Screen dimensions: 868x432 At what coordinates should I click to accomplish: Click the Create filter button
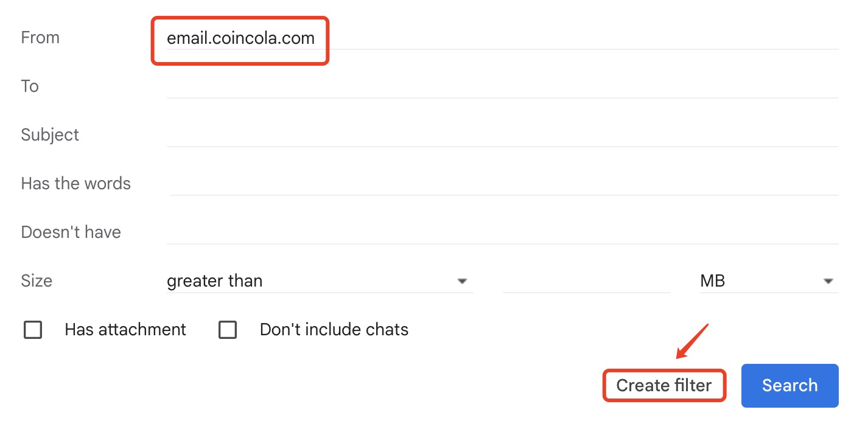pos(663,385)
